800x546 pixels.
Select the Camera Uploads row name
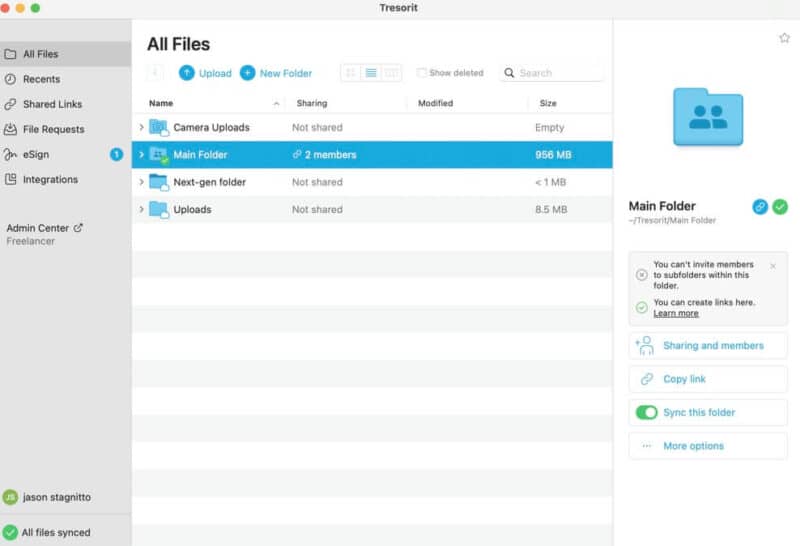[211, 127]
